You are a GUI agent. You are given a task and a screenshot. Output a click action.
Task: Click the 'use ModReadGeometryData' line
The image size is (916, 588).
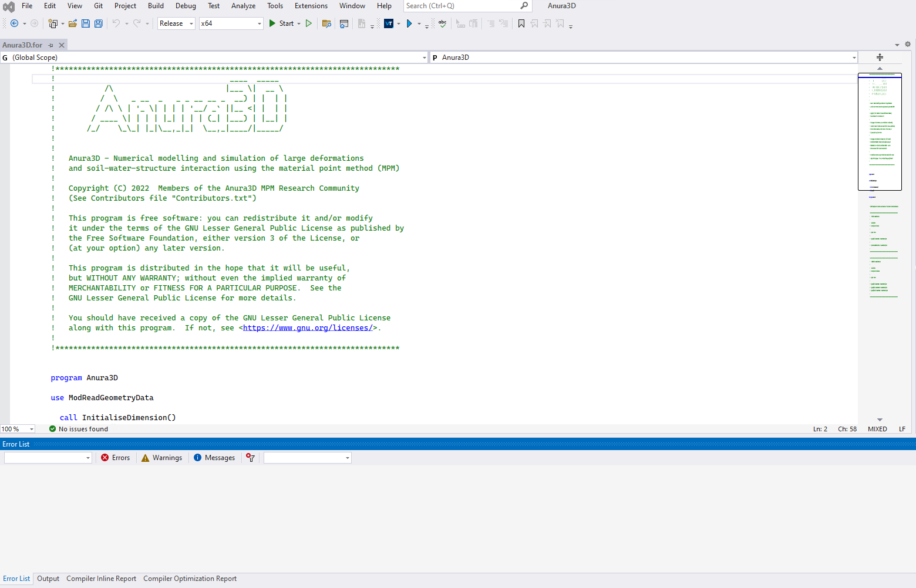click(x=102, y=398)
